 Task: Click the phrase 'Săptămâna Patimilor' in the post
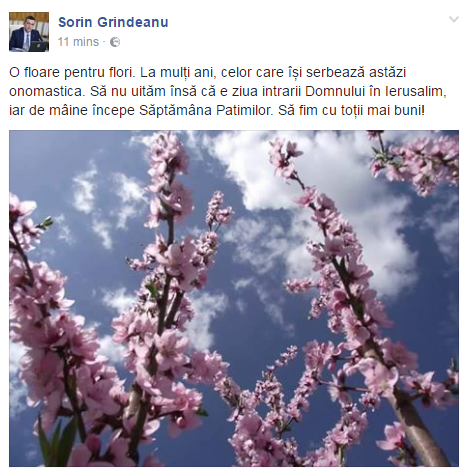click(205, 110)
